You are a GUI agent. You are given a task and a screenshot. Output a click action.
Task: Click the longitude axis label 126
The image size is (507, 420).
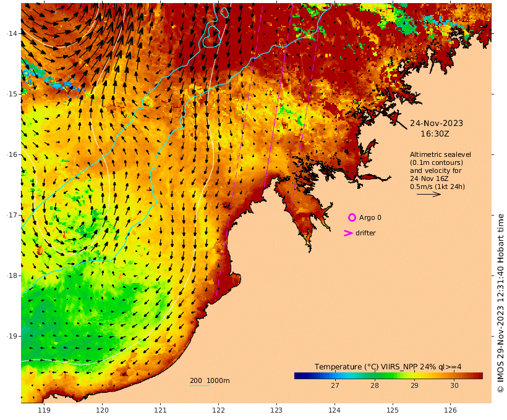point(450,410)
